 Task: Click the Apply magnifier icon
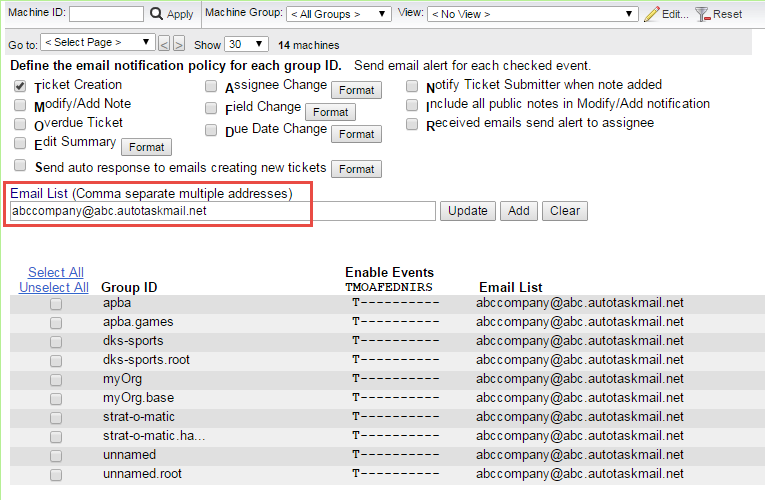coord(156,14)
